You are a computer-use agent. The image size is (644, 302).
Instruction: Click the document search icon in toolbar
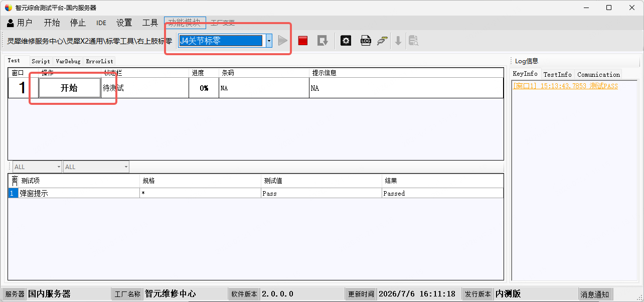coord(413,41)
